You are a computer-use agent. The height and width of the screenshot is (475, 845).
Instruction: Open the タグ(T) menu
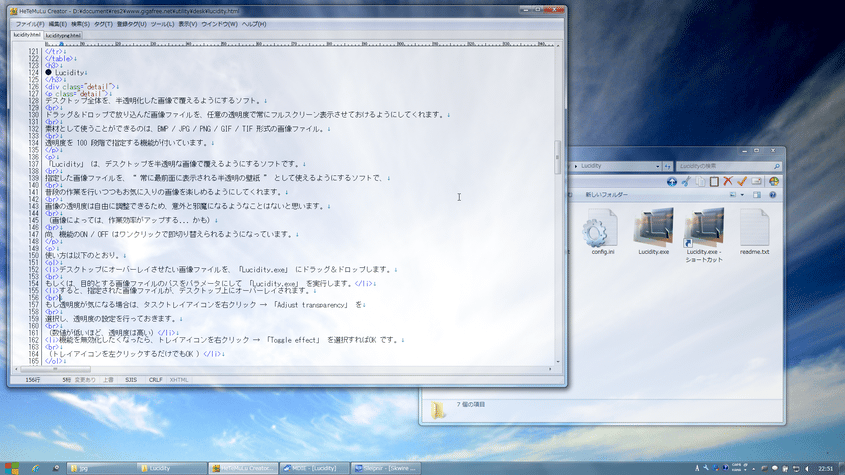point(103,24)
